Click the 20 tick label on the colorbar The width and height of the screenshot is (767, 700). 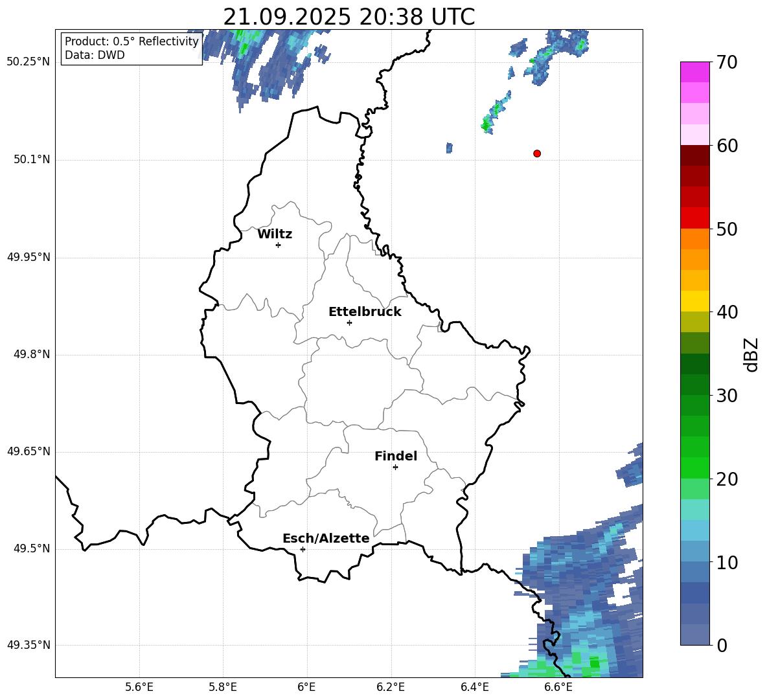click(727, 479)
